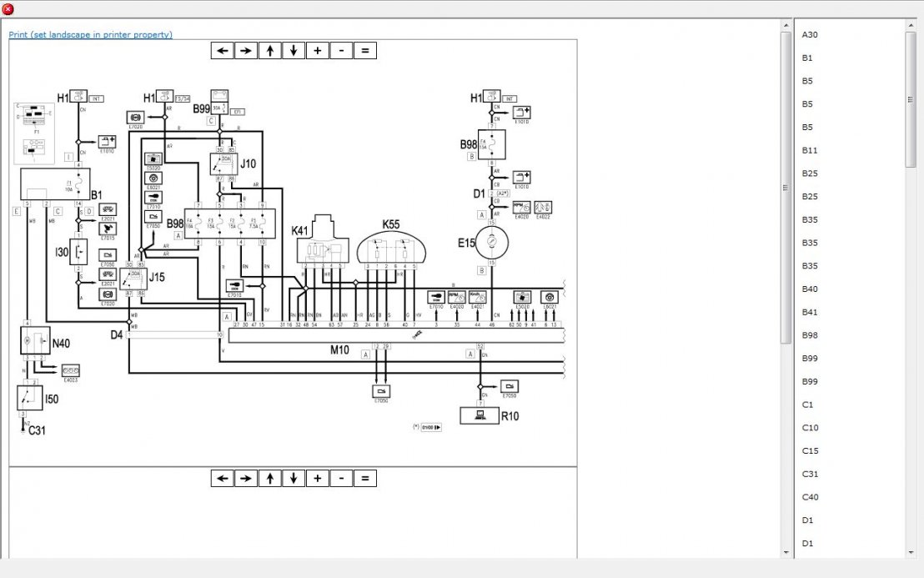924x578 pixels.
Task: Reset zoom with the equals button above the diagram
Action: point(365,51)
